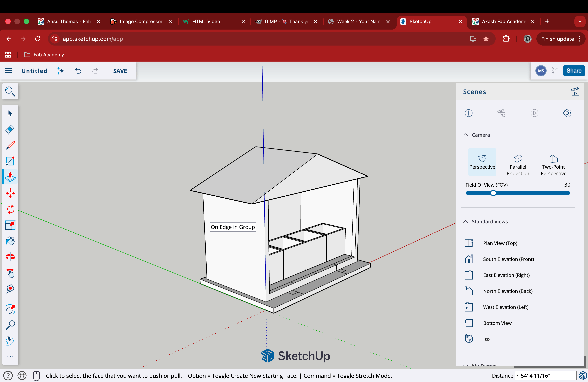Viewport: 588px width, 382px height.
Task: Click the Field Of View slider handle
Action: (493, 193)
